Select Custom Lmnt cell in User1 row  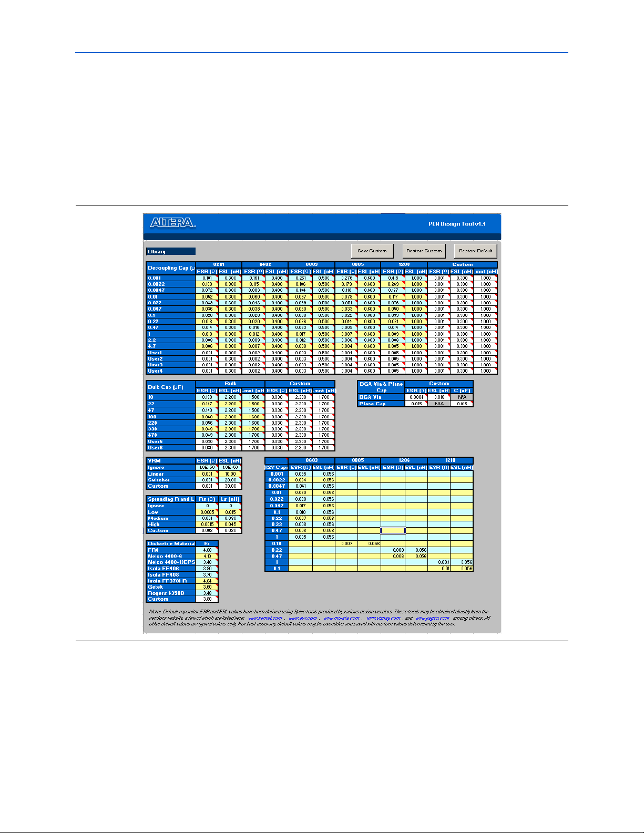point(485,353)
